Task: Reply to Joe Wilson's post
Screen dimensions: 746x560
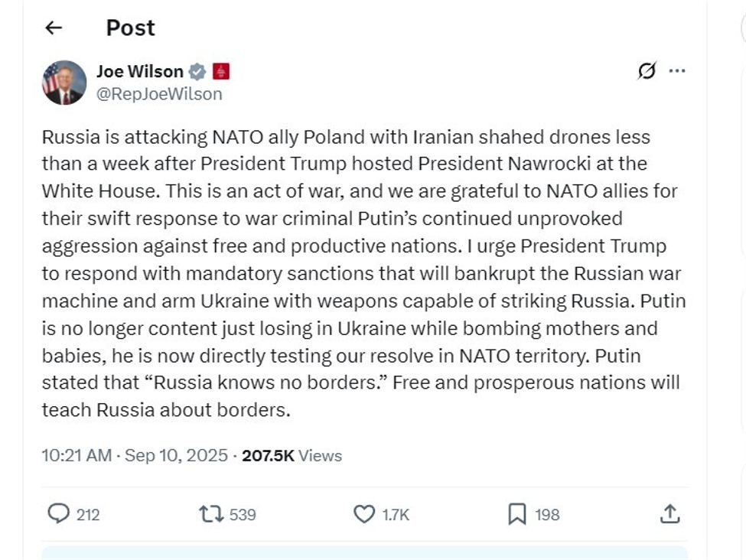Action: (59, 514)
